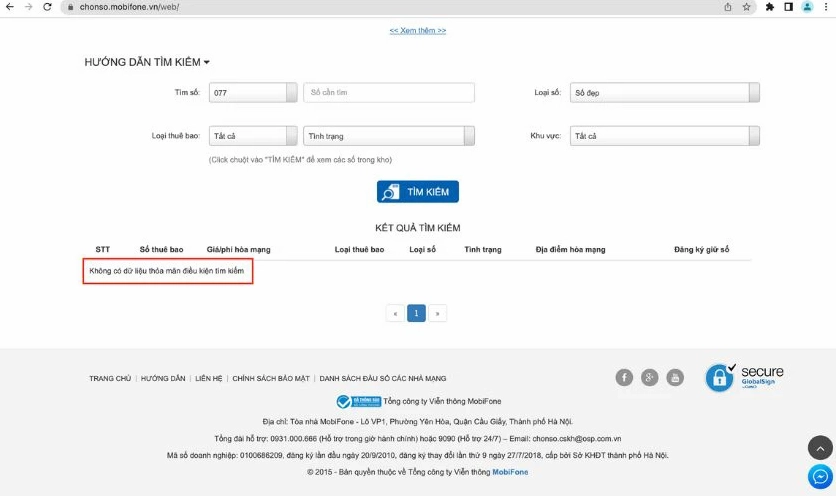The height and width of the screenshot is (496, 836).
Task: Click the STT column header
Action: click(x=102, y=249)
